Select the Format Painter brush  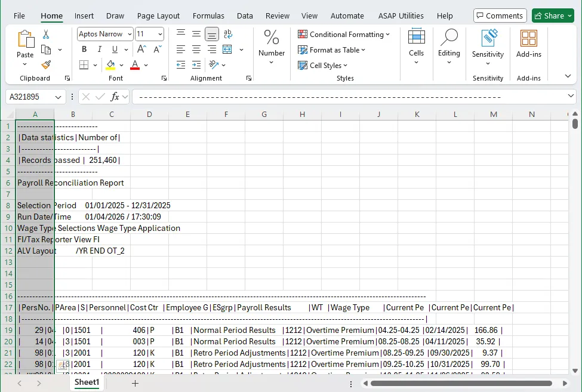[46, 64]
